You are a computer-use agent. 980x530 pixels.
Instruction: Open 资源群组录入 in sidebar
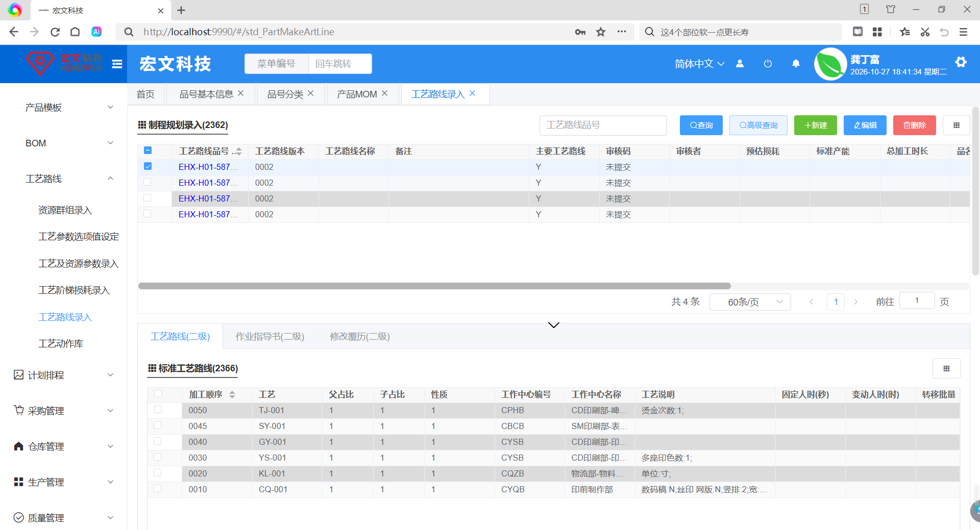tap(65, 210)
